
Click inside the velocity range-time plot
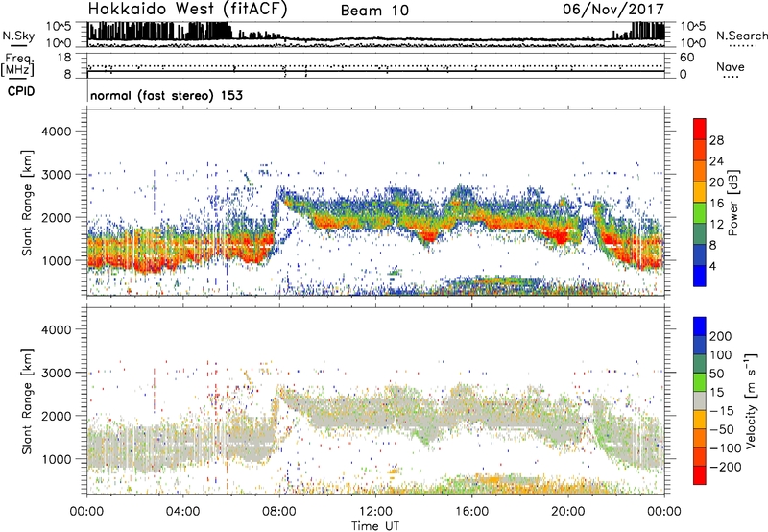(x=375, y=400)
